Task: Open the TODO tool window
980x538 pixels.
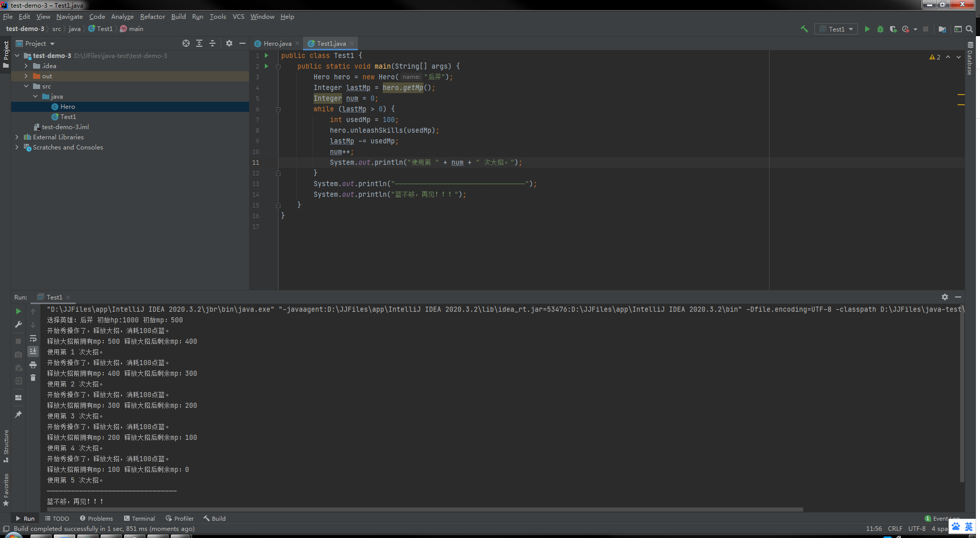Action: pyautogui.click(x=57, y=519)
